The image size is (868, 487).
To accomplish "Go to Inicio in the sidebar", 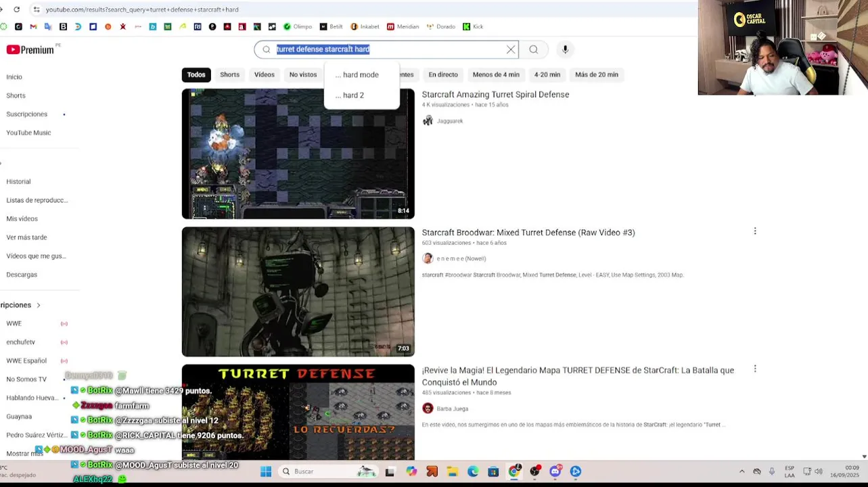I will (14, 77).
